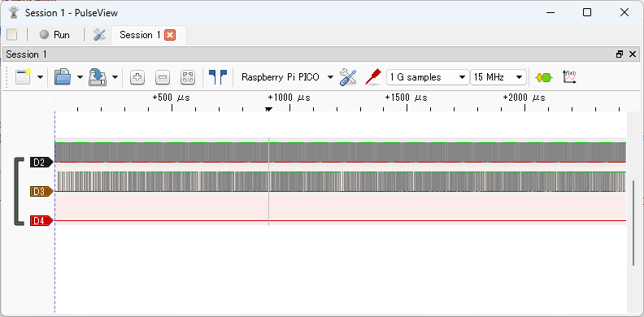Image resolution: width=644 pixels, height=317 pixels.
Task: Zoom to fit the whole capture
Action: [x=188, y=77]
